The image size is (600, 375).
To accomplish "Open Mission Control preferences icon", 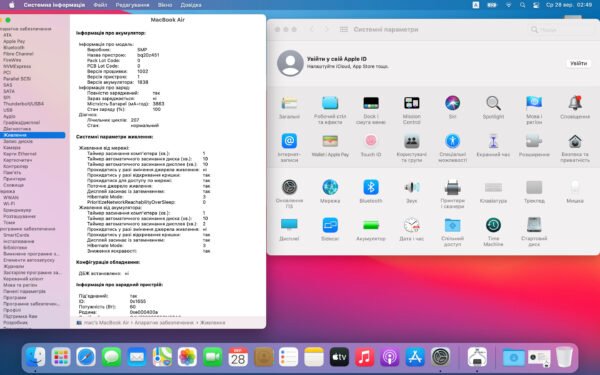I will (x=411, y=103).
